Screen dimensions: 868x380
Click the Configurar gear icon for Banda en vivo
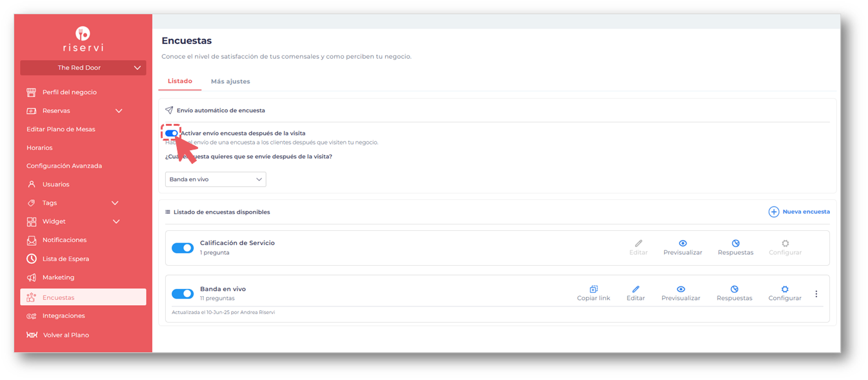click(x=785, y=290)
